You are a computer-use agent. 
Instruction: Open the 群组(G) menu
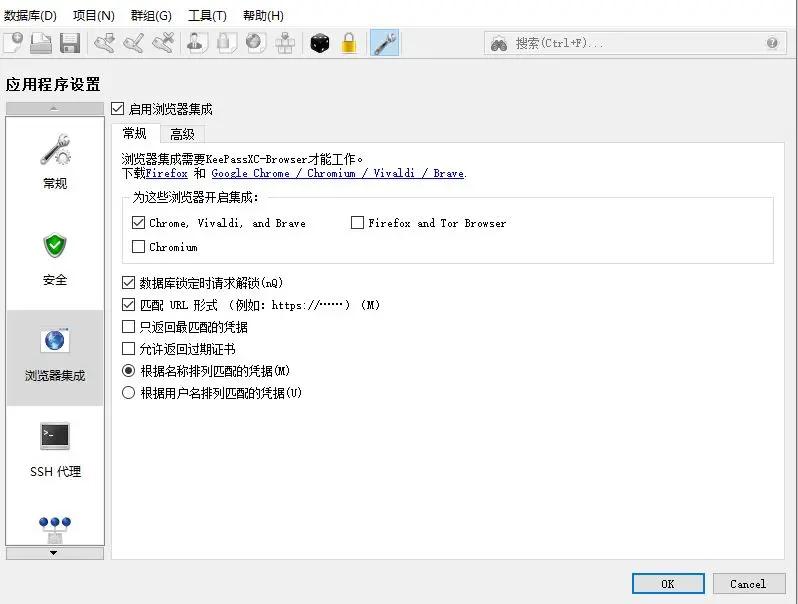[x=151, y=16]
